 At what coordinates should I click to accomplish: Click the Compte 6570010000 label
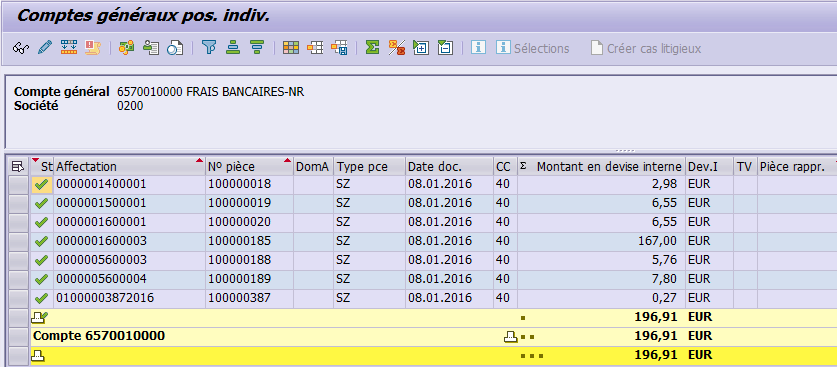pyautogui.click(x=99, y=336)
